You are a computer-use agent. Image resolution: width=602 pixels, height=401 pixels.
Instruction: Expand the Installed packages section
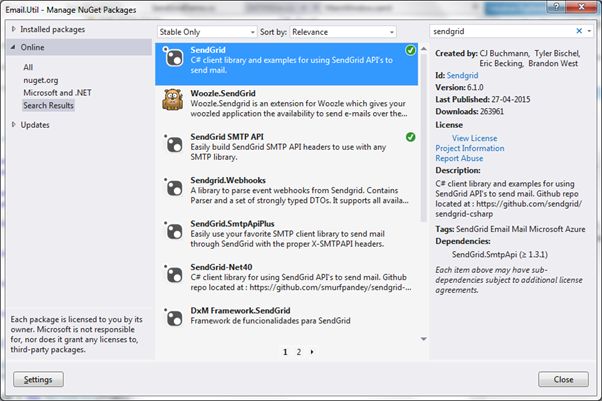tap(14, 29)
